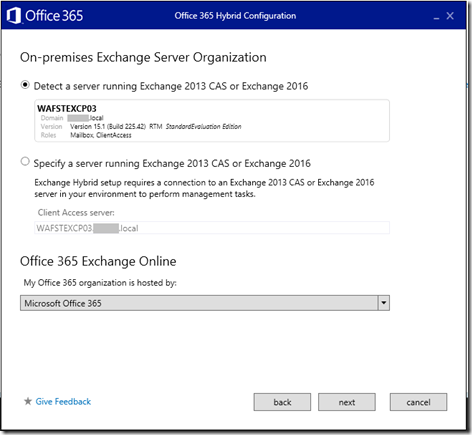Close the Hybrid Configuration wizard window
The width and height of the screenshot is (472, 435).
click(450, 16)
